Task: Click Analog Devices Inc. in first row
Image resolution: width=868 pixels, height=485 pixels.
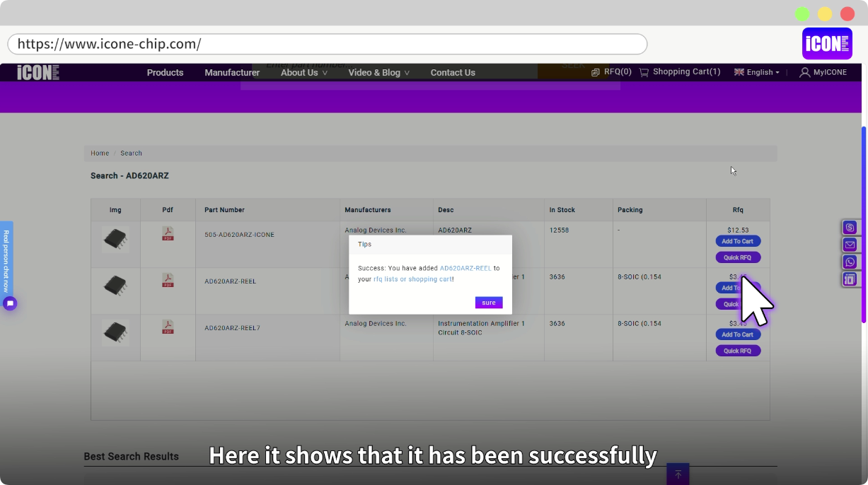Action: 376,230
